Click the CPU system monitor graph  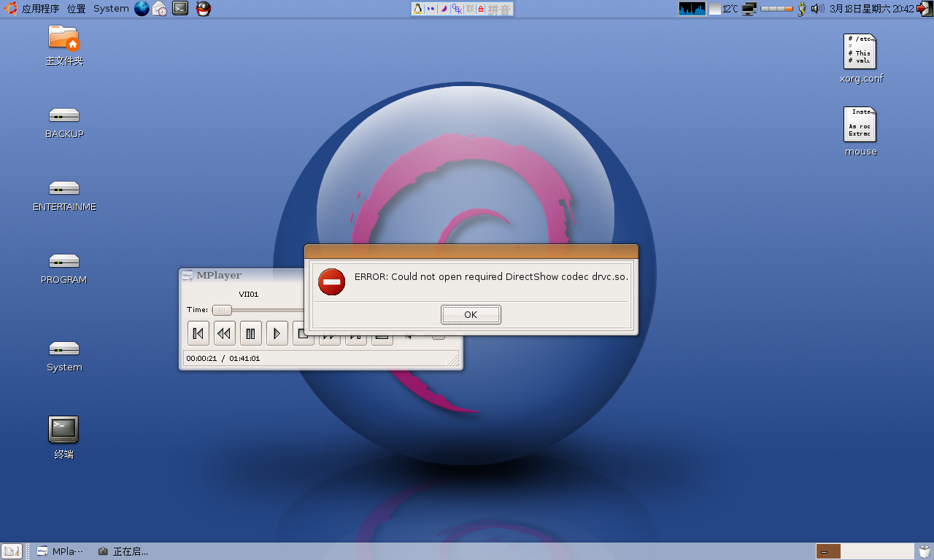692,9
